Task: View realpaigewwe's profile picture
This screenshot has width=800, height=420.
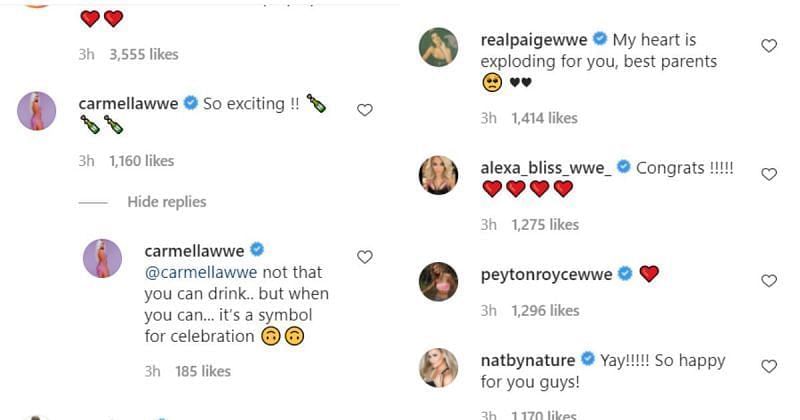Action: (x=438, y=47)
